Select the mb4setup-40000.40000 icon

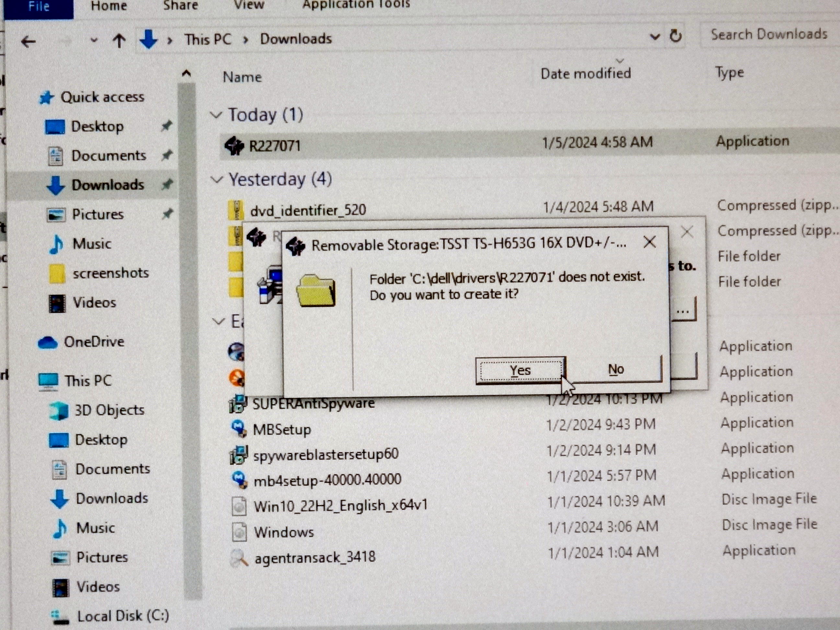[x=240, y=480]
